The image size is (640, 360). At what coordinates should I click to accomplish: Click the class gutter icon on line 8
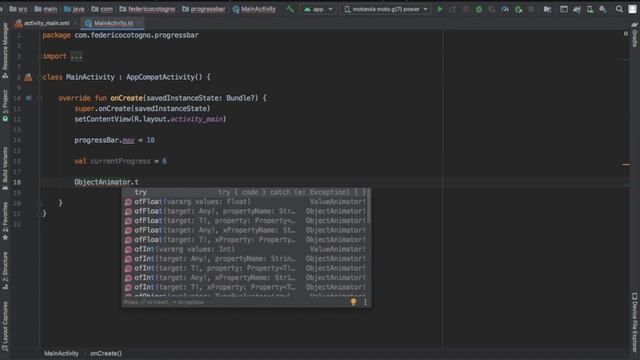28,77
